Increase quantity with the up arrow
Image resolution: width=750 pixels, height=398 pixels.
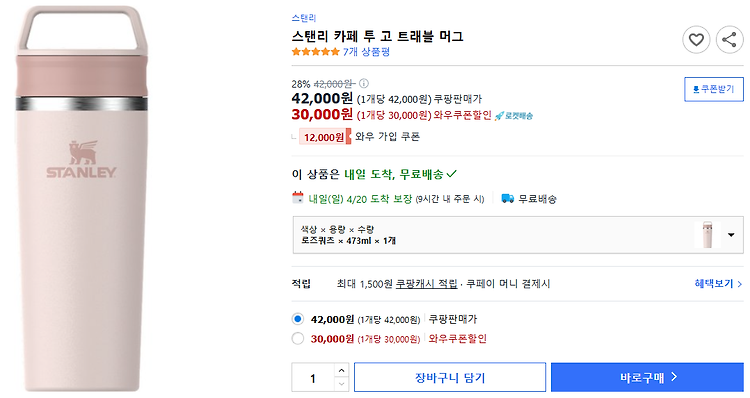click(341, 371)
